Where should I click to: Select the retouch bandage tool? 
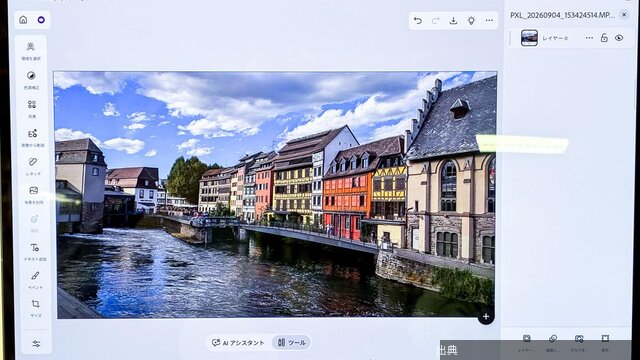tap(33, 166)
